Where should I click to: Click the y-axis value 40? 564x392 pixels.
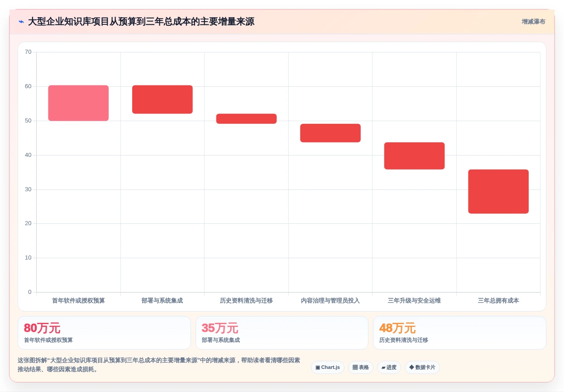click(x=28, y=155)
